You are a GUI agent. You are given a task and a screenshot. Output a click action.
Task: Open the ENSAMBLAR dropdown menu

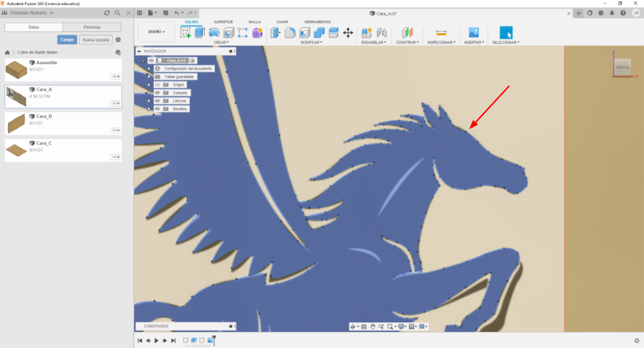tap(374, 42)
